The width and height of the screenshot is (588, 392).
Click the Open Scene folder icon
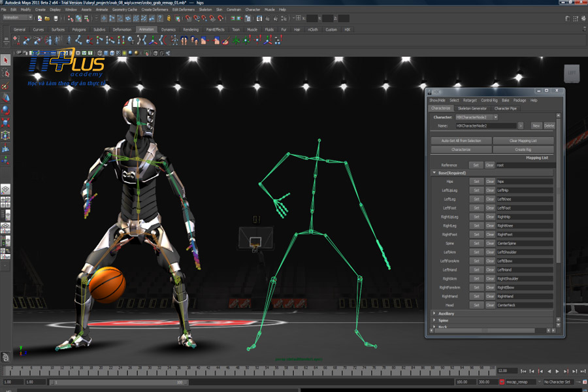click(47, 18)
